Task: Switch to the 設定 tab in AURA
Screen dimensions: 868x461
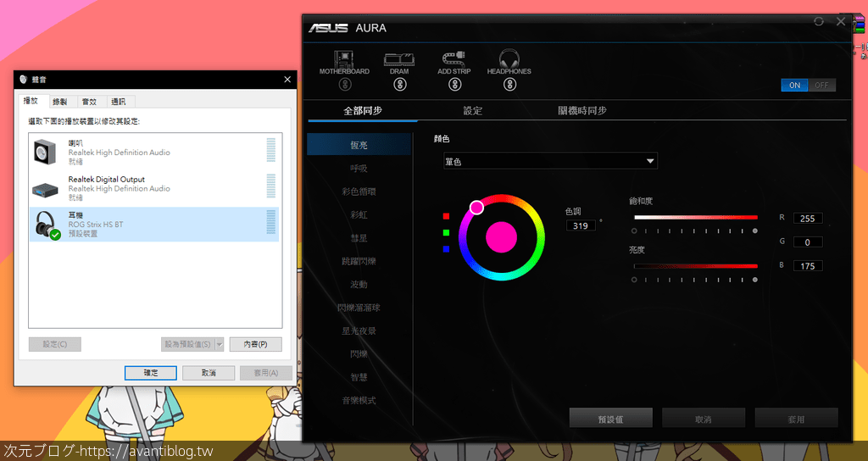Action: (x=472, y=111)
